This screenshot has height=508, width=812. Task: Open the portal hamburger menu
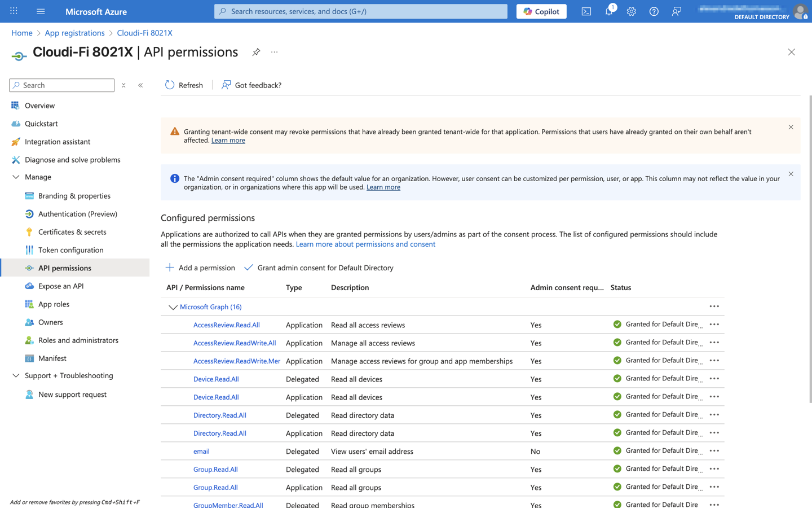[x=41, y=11]
